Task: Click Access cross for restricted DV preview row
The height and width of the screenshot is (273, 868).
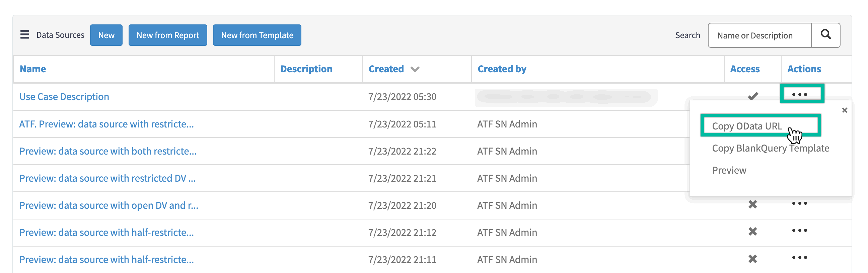Action: coord(753,178)
